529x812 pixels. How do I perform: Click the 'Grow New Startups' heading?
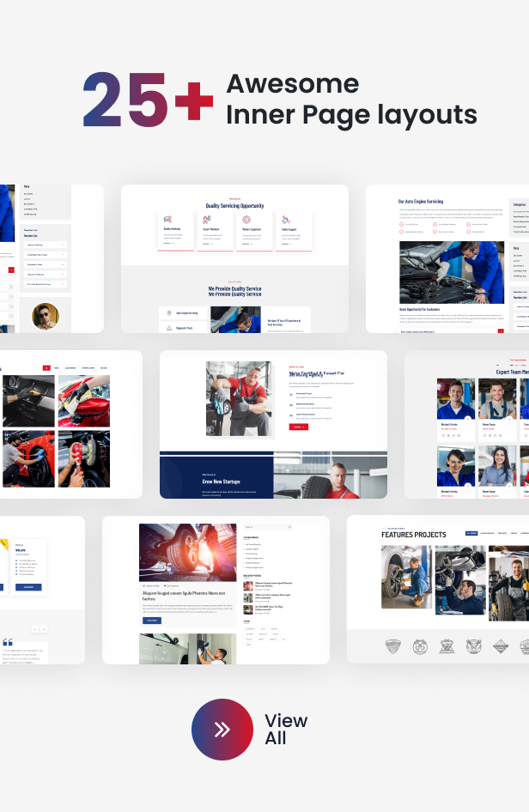click(222, 482)
